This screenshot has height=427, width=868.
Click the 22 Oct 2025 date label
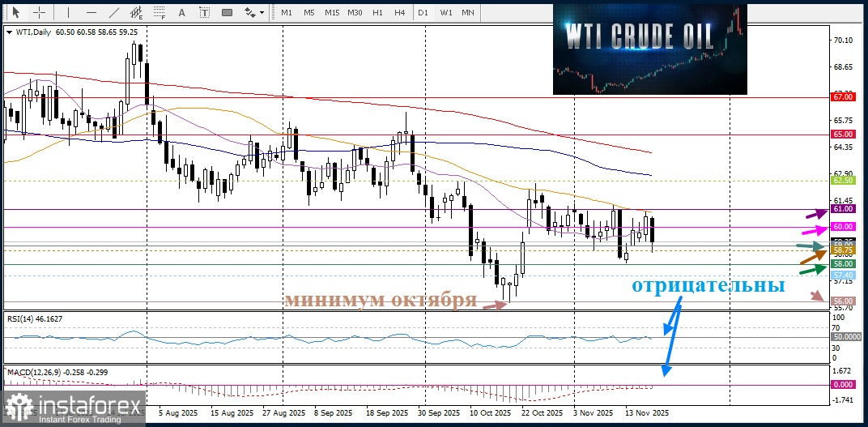tap(542, 413)
